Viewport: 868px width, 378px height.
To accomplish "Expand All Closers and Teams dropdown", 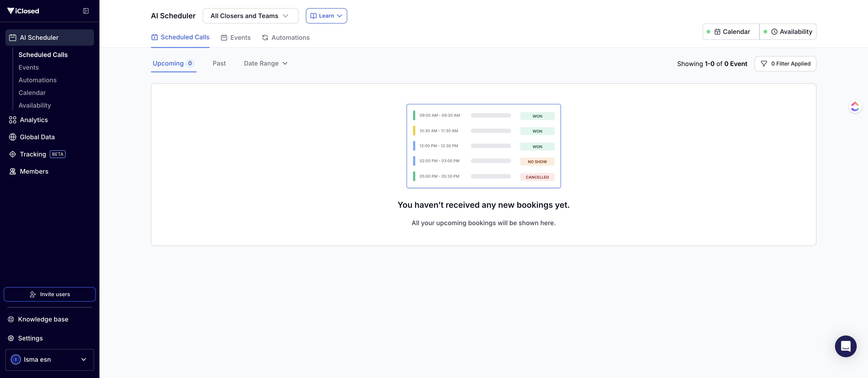I will 250,16.
